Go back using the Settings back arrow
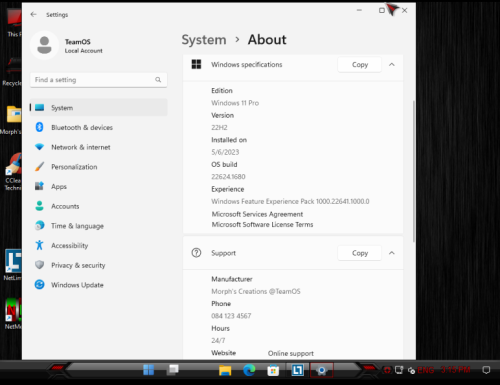 (x=33, y=14)
